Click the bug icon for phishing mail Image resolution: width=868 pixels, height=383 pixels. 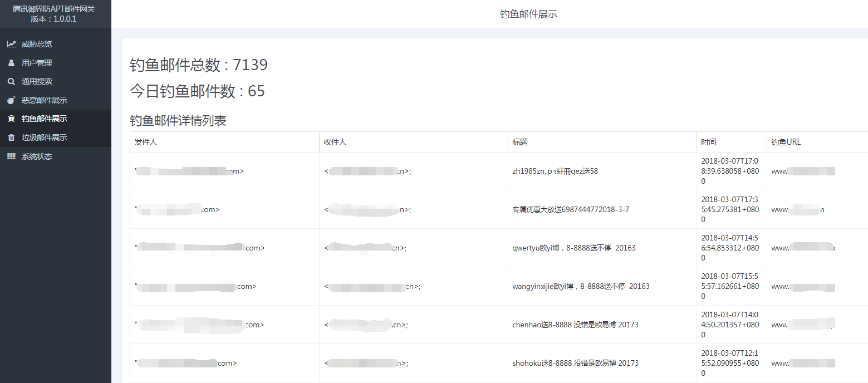11,119
